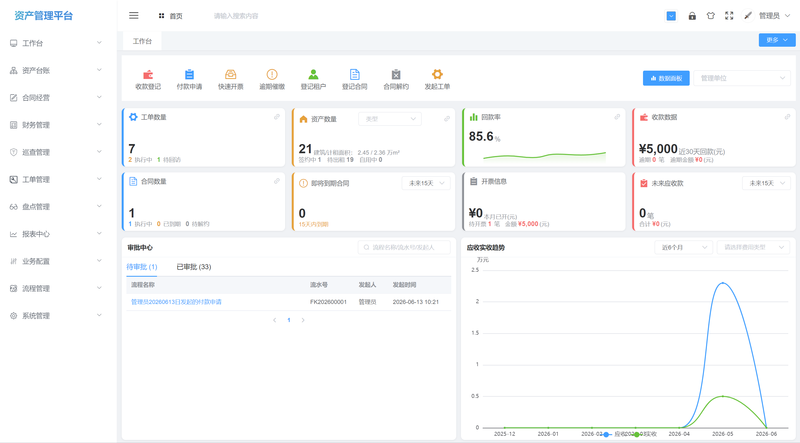Click the ¥5,000 收款数据 amount
800x443 pixels.
coord(658,149)
